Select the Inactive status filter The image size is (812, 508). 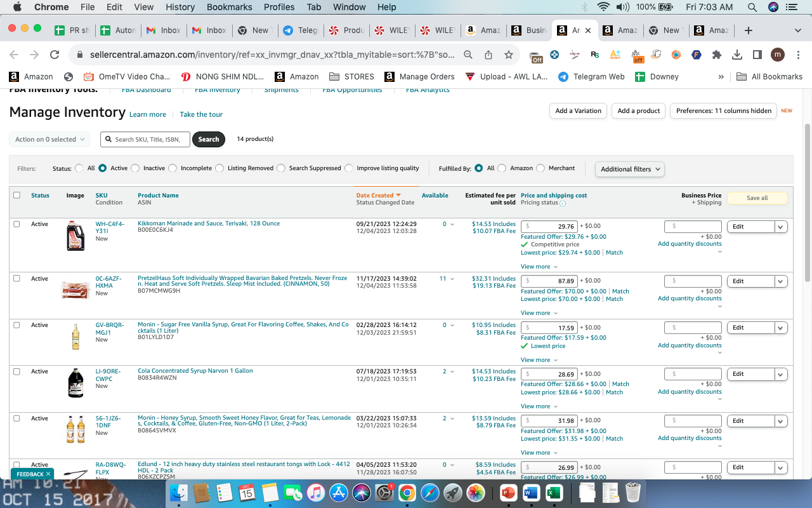pos(134,168)
